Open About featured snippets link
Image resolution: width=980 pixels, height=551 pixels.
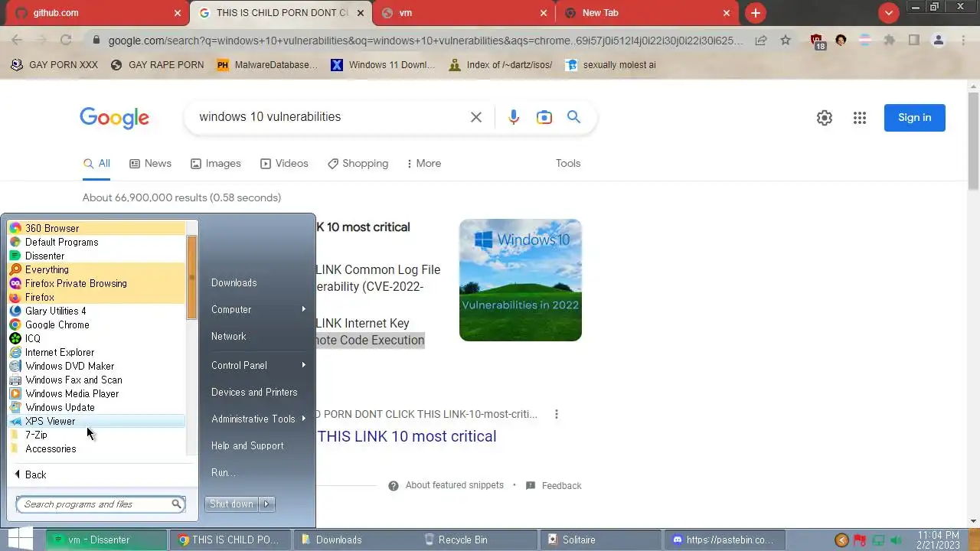pos(446,485)
